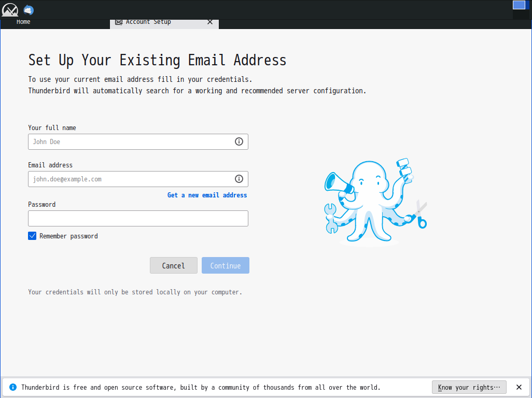Follow the Get a new email address link
Screen dimensions: 532x398
point(207,195)
